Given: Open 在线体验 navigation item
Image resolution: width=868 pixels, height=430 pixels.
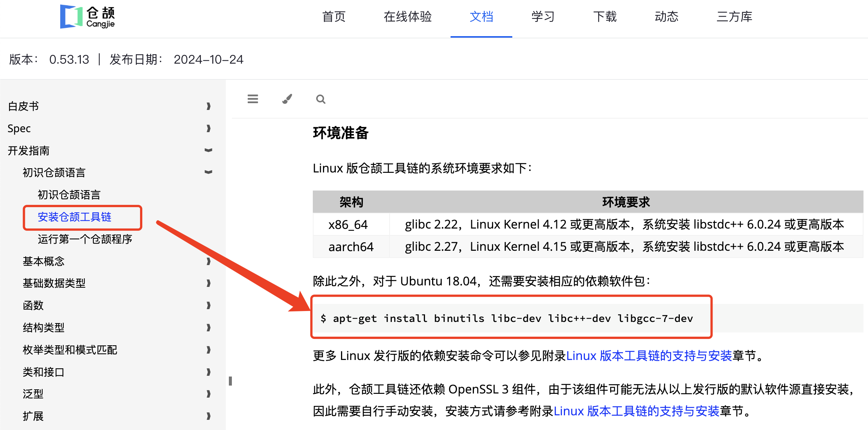Looking at the screenshot, I should point(408,17).
